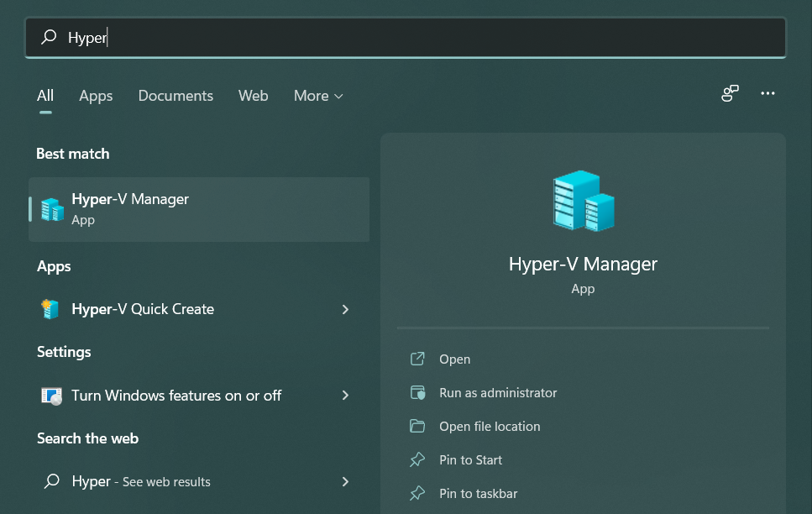The image size is (812, 514).
Task: Open the account options icon
Action: click(x=729, y=94)
